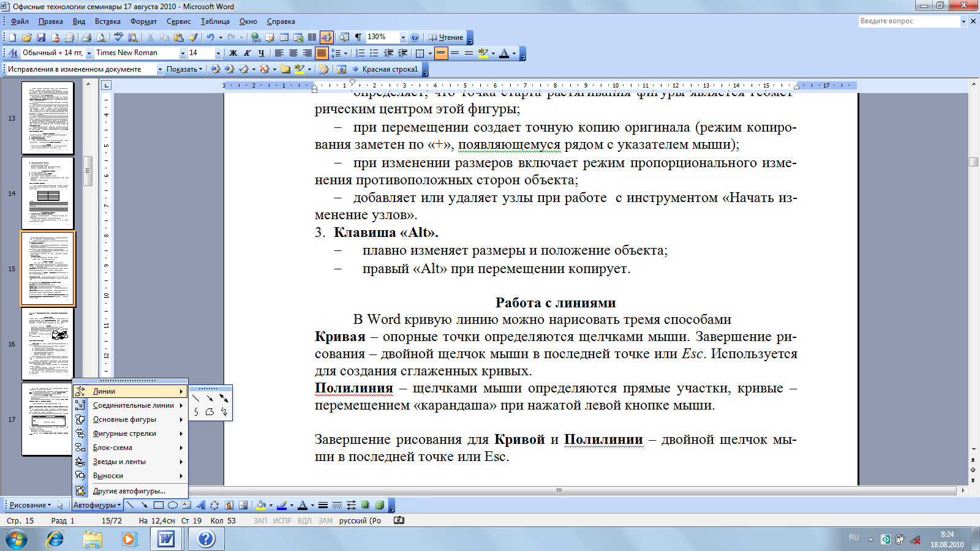Screen dimensions: 980x551
Task: Choose 'Соединительные линии' in AutoShapes menu
Action: tap(130, 405)
